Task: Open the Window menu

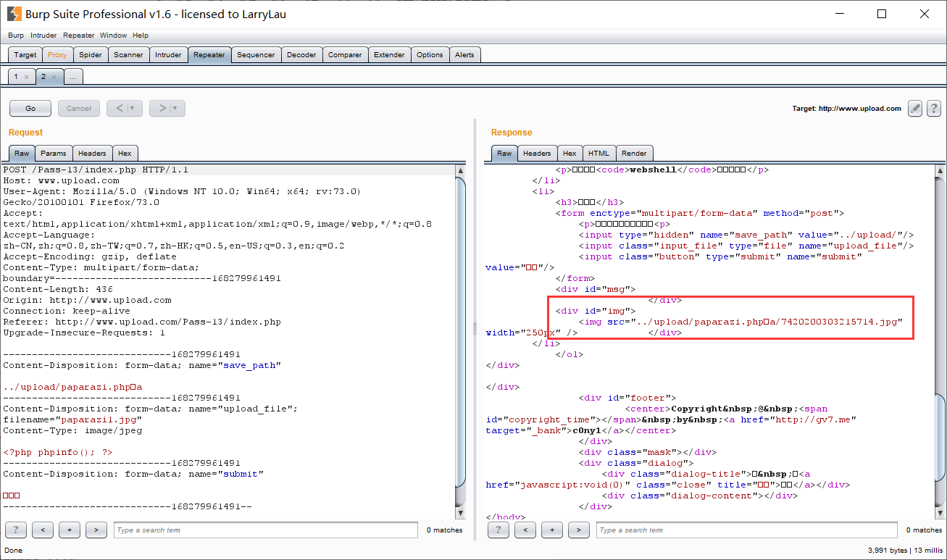Action: point(114,35)
